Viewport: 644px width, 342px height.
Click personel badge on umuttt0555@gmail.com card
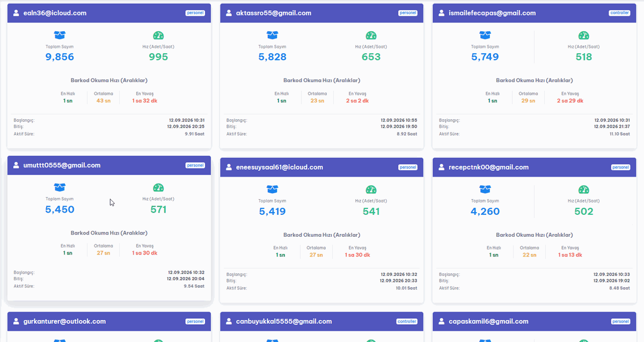[195, 165]
